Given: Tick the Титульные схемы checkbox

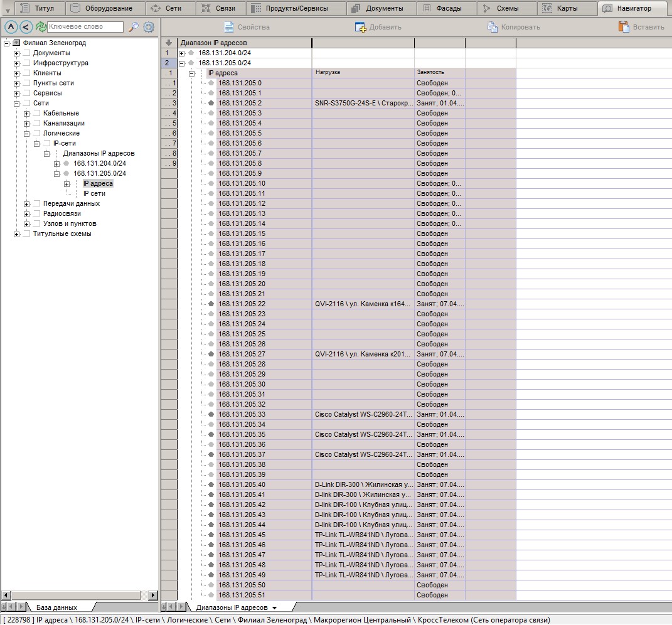Looking at the screenshot, I should (x=26, y=233).
